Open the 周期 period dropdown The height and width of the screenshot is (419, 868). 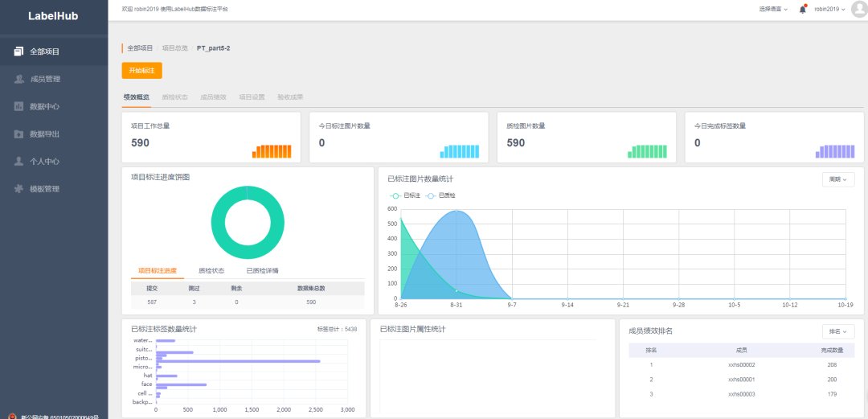(x=838, y=179)
